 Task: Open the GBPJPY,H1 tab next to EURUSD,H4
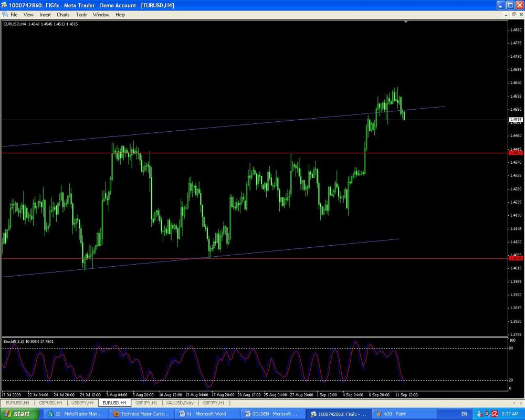146,403
